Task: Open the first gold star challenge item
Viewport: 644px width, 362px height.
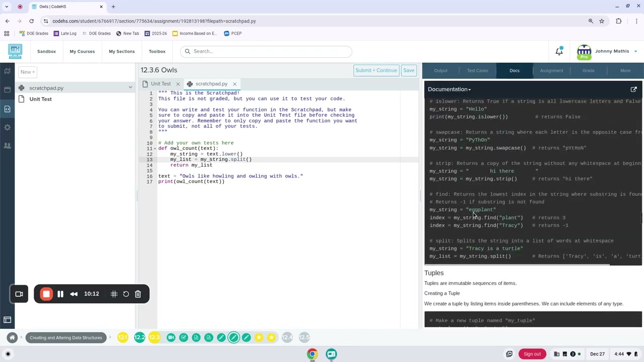Action: (259, 337)
